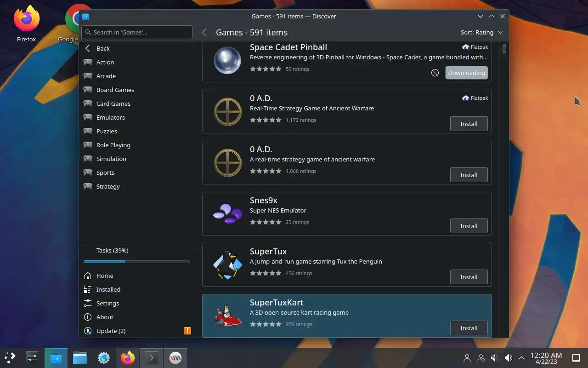Install Snes9x
The width and height of the screenshot is (588, 368).
(469, 226)
